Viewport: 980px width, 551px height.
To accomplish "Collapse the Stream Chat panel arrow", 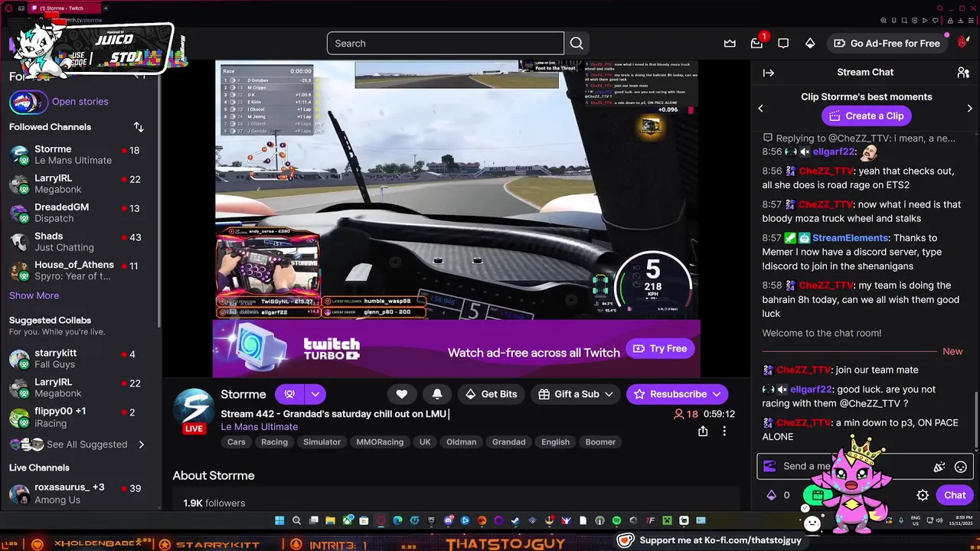I will click(x=769, y=73).
